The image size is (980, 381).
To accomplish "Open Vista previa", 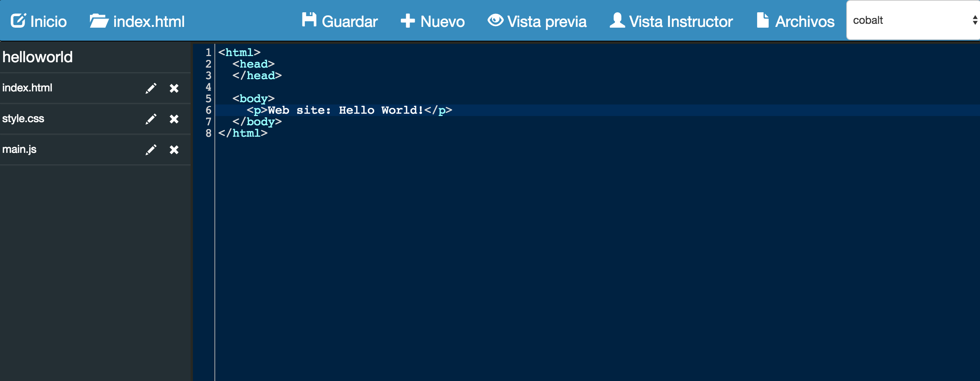I will pyautogui.click(x=537, y=21).
